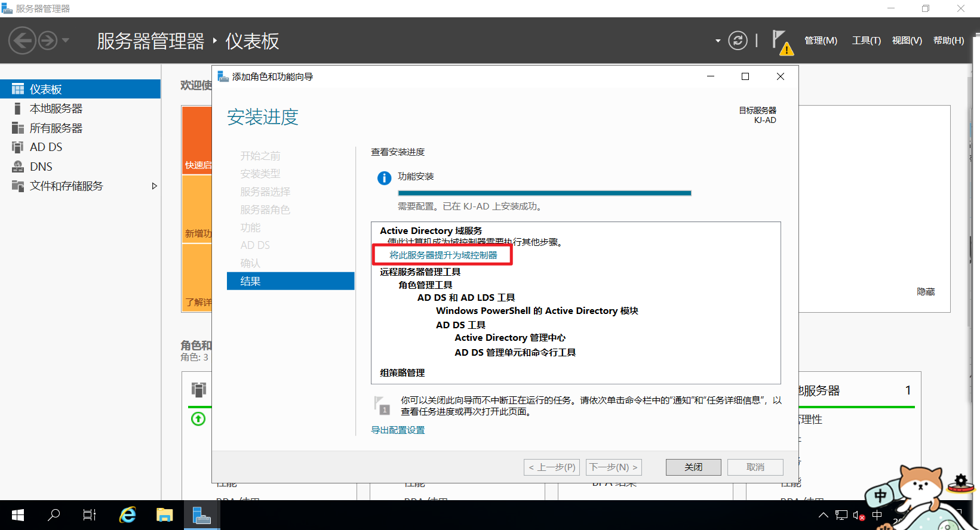Click the AD DS sidebar icon
This screenshot has height=530, width=980.
[18, 147]
